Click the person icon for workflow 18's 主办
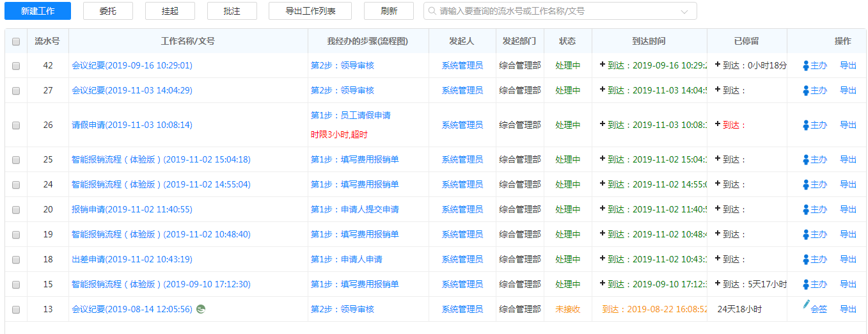The width and height of the screenshot is (868, 334). tap(806, 260)
